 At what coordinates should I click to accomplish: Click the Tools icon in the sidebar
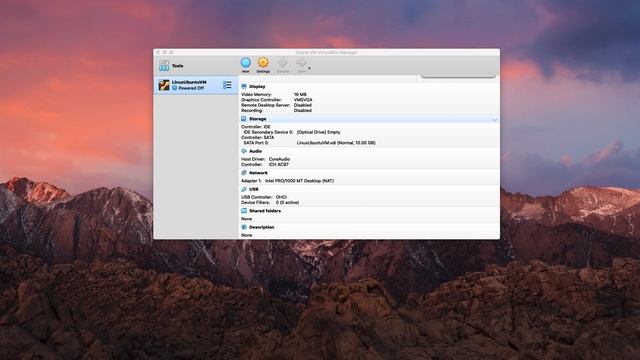click(x=164, y=65)
